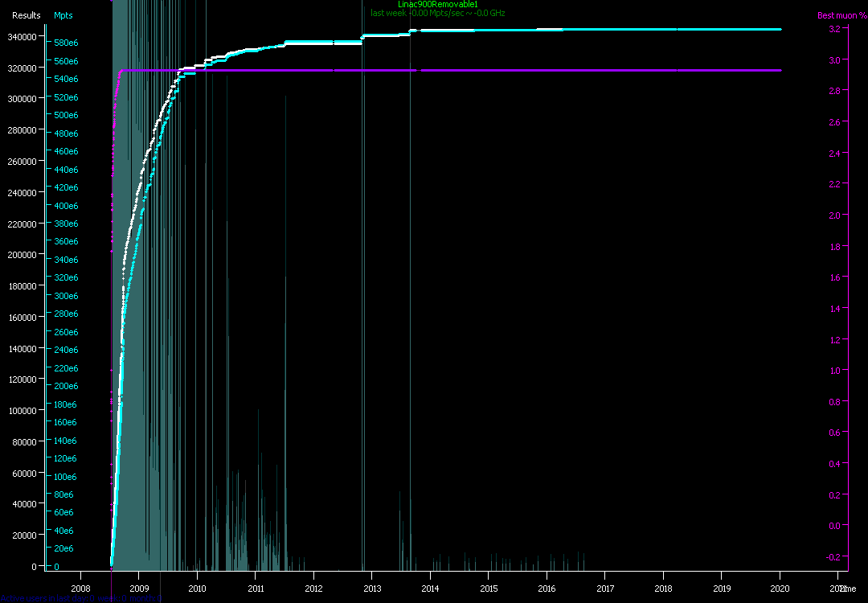
Task: Click the 580e6 value on Mpts axis
Action: (x=66, y=43)
